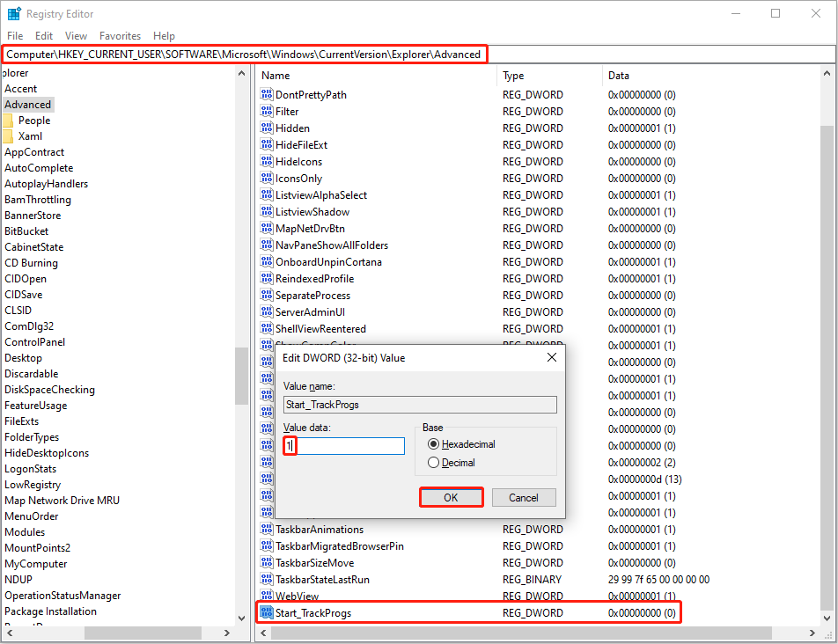Select the Advanced key in tree
838x644 pixels.
click(x=28, y=105)
